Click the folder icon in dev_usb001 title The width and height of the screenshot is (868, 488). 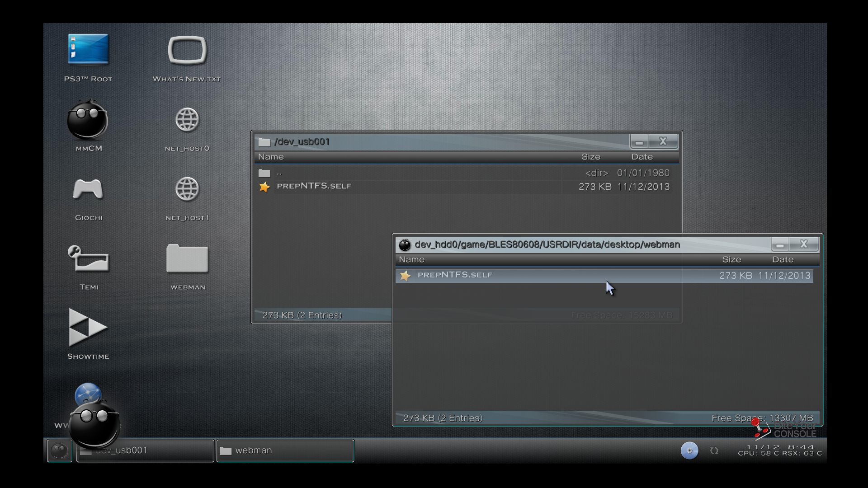(x=264, y=142)
